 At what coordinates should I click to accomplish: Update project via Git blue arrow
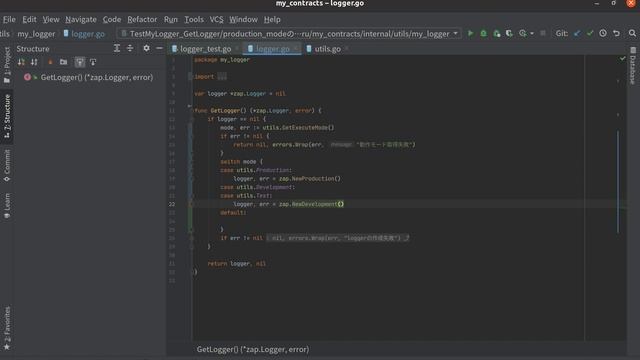[577, 33]
